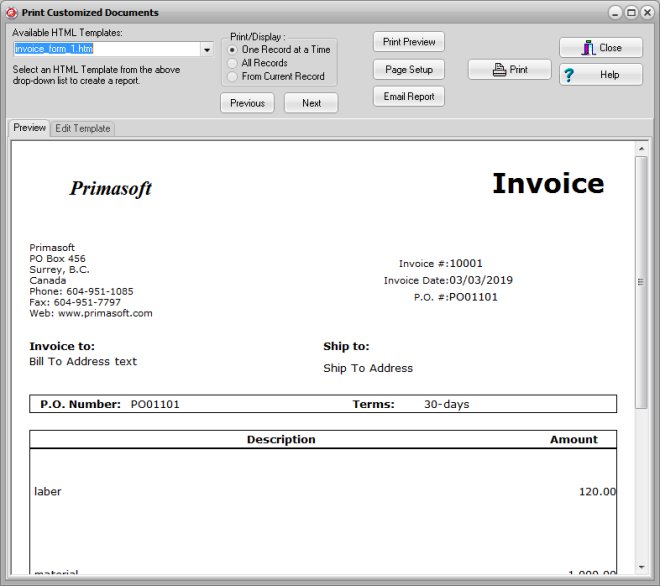Close window with the title bar X
Viewport: 660px width, 586px height.
[x=647, y=13]
